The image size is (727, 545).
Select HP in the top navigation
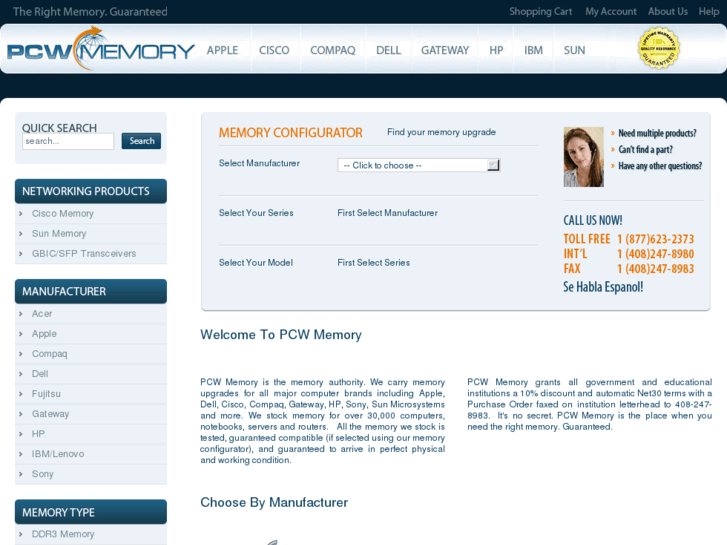pyautogui.click(x=496, y=50)
